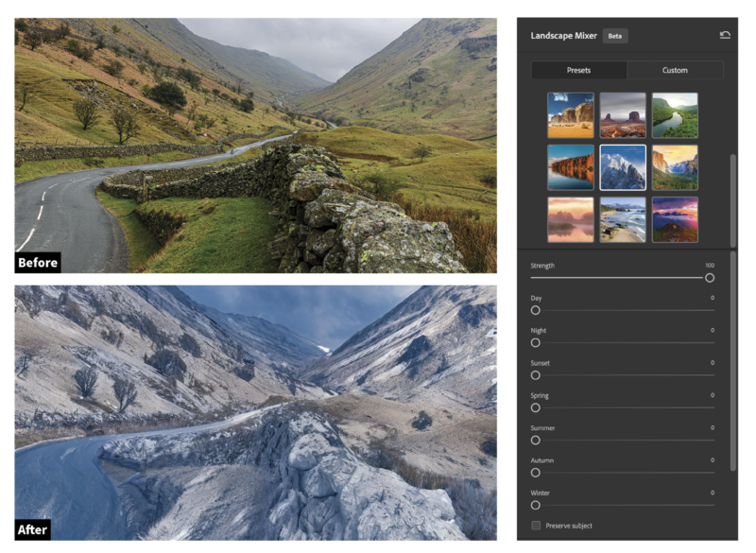
Task: Click the Strength slider handle
Action: point(710,278)
